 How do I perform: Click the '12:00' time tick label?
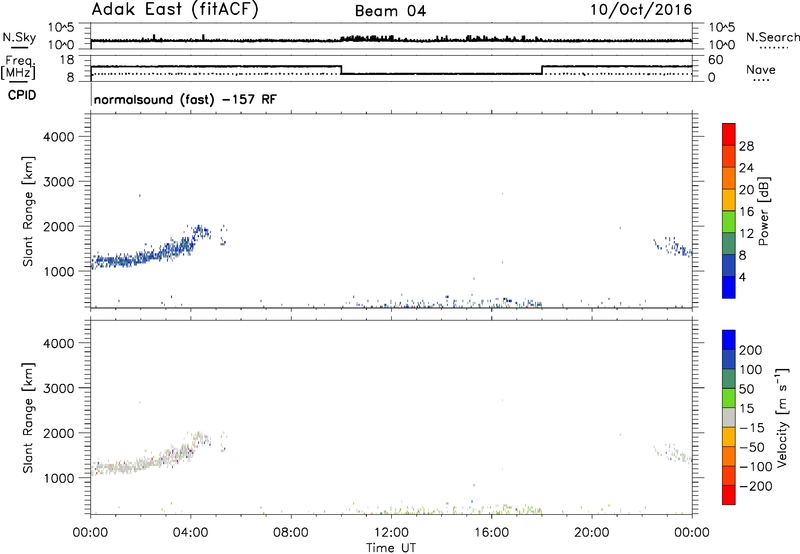391,533
